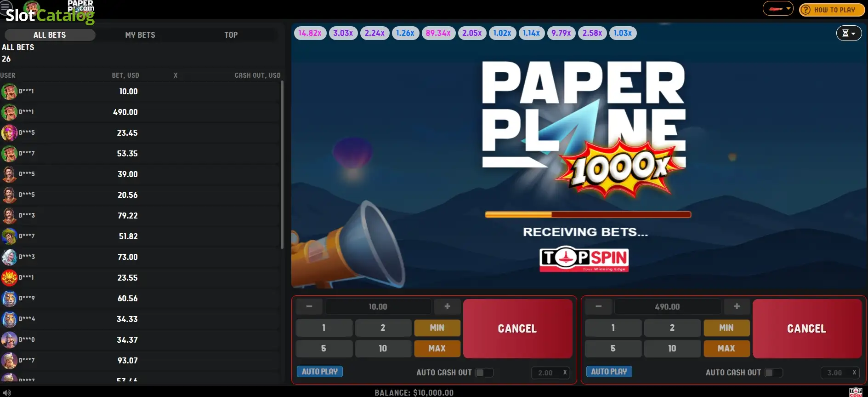Decrease the 490.00 bet with minus
The height and width of the screenshot is (397, 868).
coord(599,306)
